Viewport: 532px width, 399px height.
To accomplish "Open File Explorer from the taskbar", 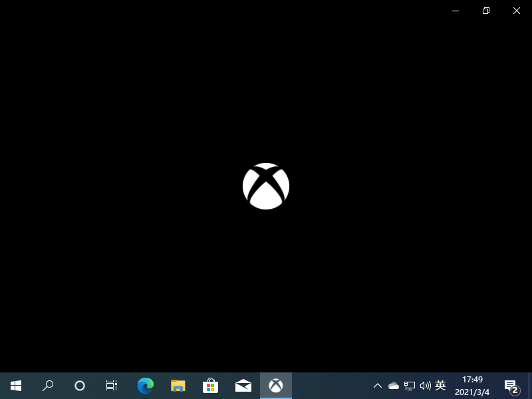I will coord(178,386).
